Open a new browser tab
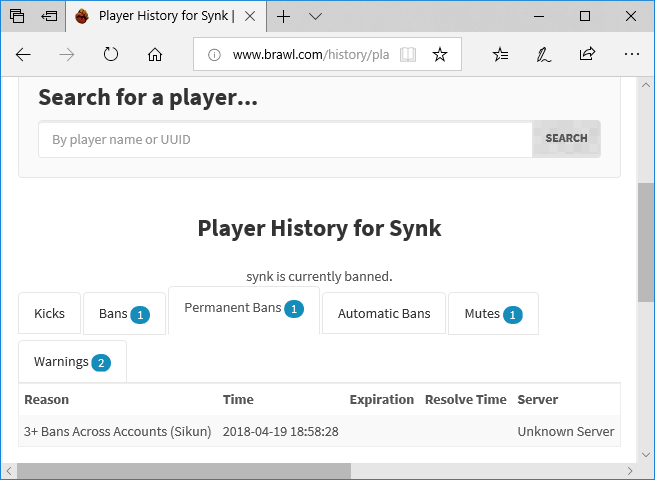Image resolution: width=655 pixels, height=480 pixels. (x=284, y=16)
